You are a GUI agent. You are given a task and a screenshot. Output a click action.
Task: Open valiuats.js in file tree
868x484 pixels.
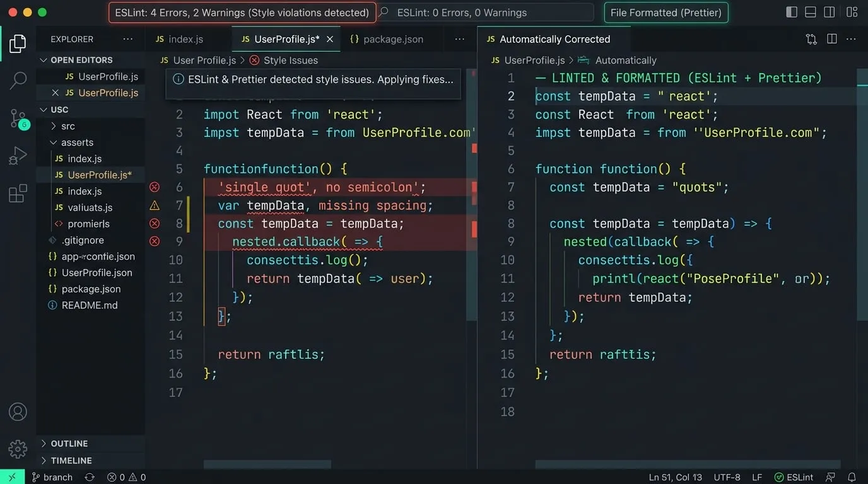pyautogui.click(x=83, y=207)
